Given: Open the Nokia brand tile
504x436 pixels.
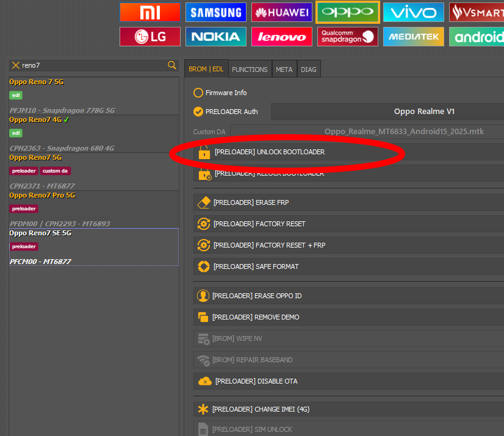Looking at the screenshot, I should pos(215,37).
